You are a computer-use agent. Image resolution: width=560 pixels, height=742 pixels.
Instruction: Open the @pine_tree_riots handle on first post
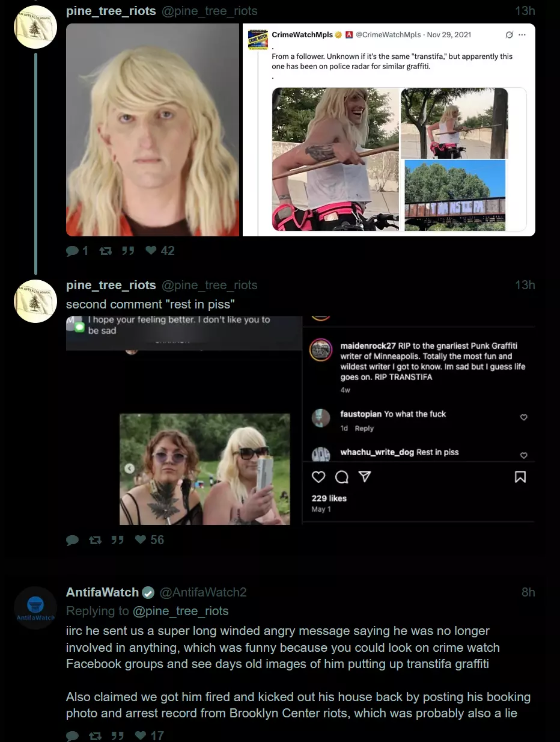pyautogui.click(x=210, y=11)
